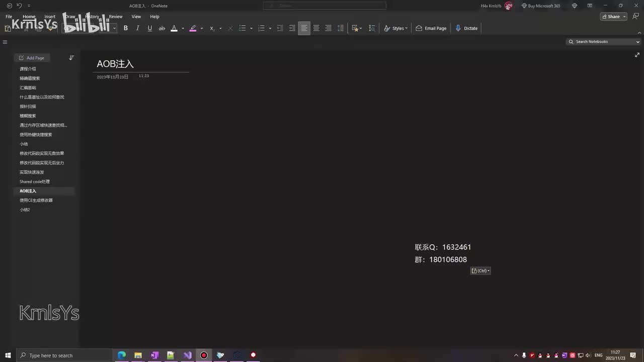Screen dimensions: 644x362
Task: Open the tags gallery button
Action: point(357,28)
